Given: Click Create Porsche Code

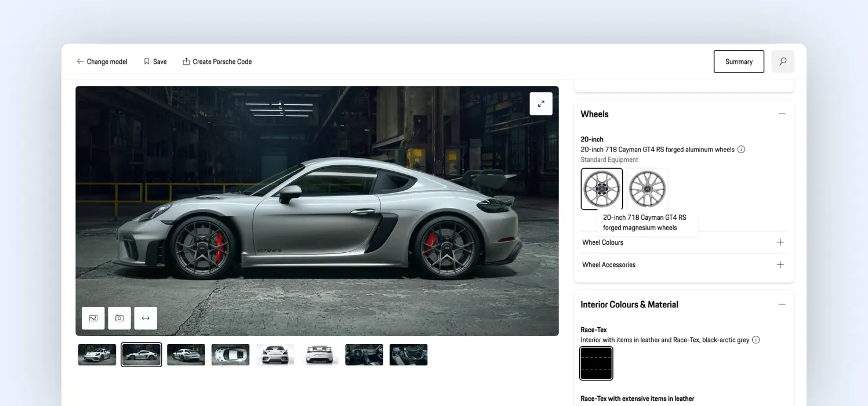Looking at the screenshot, I should tap(217, 61).
